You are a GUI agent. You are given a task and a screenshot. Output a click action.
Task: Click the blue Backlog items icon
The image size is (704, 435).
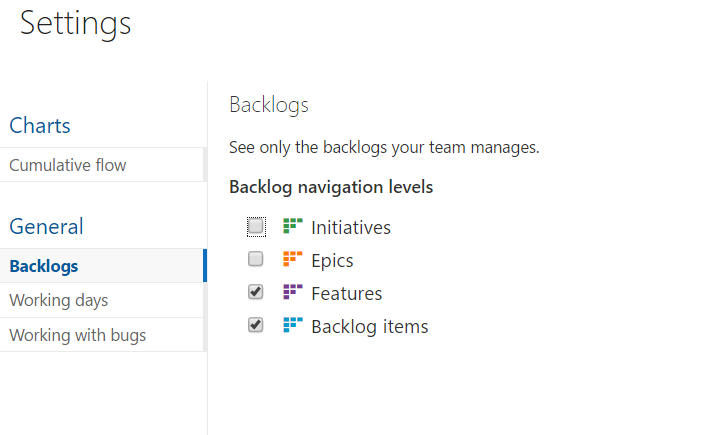pos(293,325)
